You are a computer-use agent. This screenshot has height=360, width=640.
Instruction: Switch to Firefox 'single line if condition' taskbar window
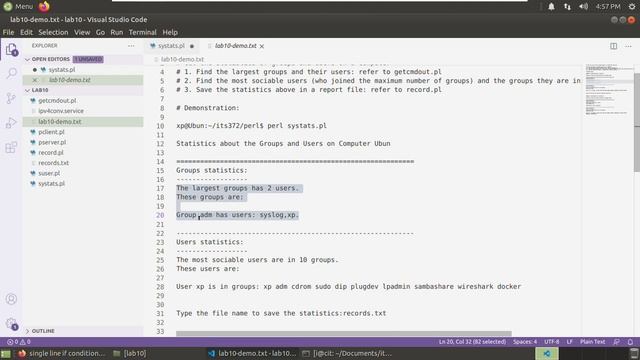pos(62,353)
